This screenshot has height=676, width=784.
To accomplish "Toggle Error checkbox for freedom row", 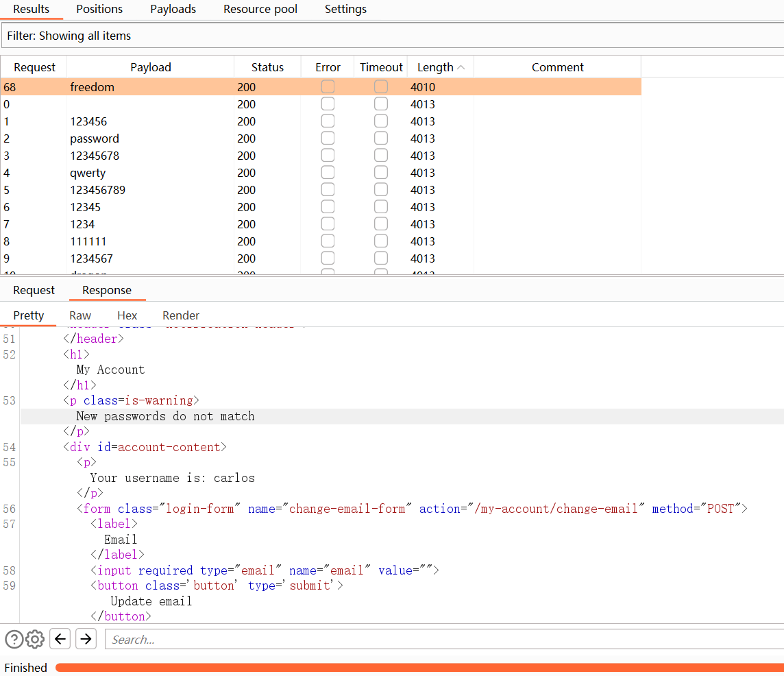I will [x=328, y=87].
